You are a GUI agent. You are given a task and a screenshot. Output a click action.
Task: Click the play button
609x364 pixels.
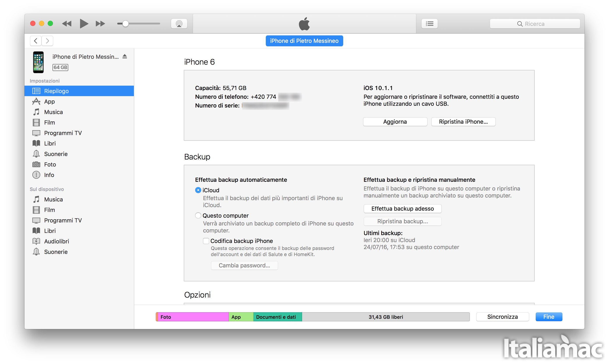tap(84, 24)
